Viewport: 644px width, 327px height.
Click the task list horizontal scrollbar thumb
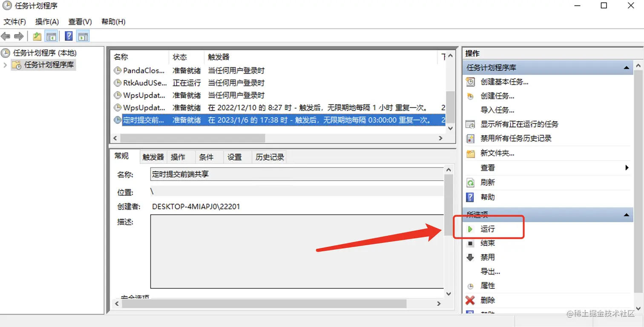[193, 138]
